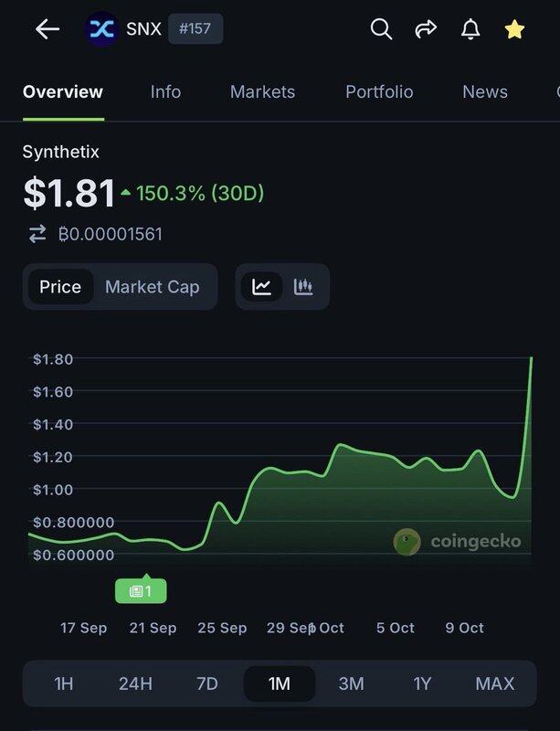Tap the back arrow icon

pos(47,29)
